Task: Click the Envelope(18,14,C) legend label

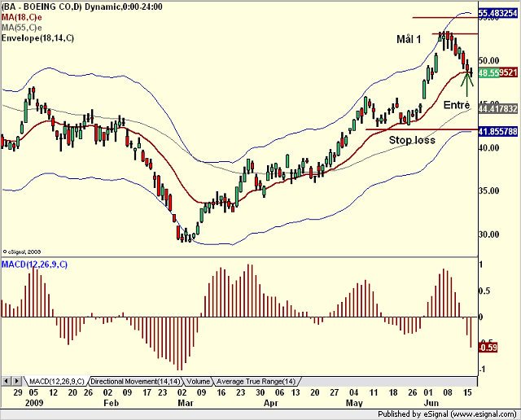Action: tap(38, 38)
